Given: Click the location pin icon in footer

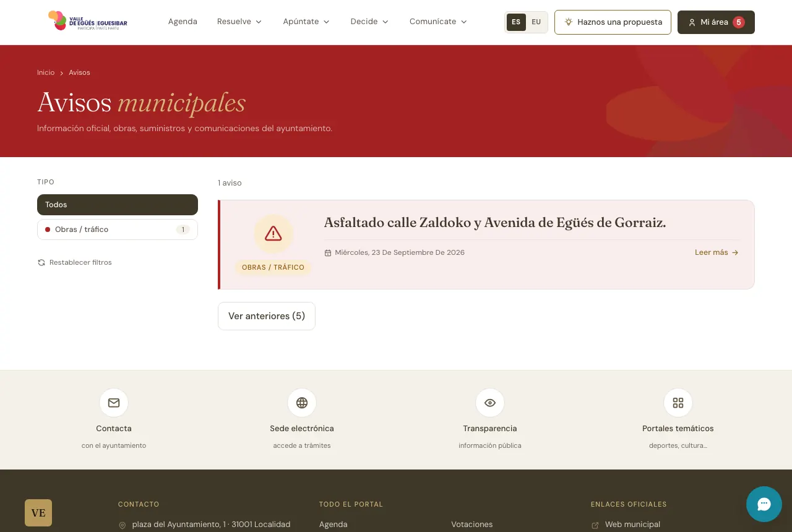Looking at the screenshot, I should (123, 525).
